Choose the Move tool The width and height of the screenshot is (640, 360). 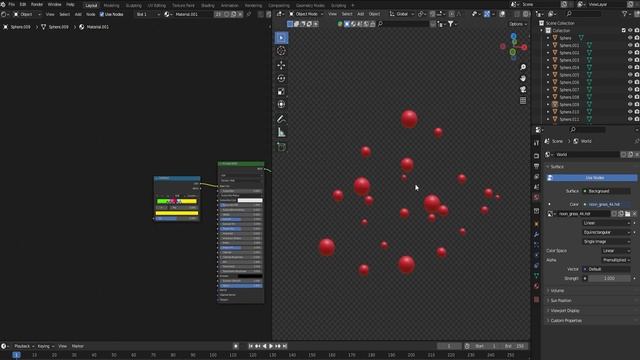tap(281, 65)
